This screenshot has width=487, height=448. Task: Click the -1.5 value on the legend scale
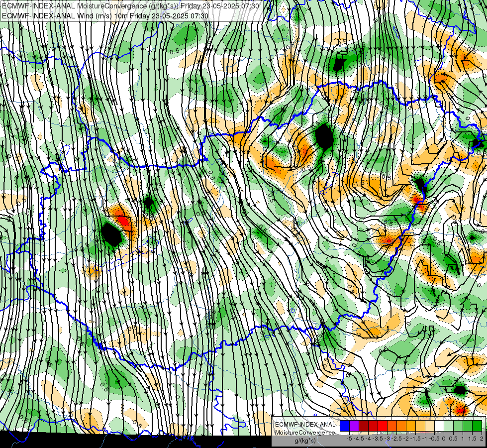coord(415,439)
